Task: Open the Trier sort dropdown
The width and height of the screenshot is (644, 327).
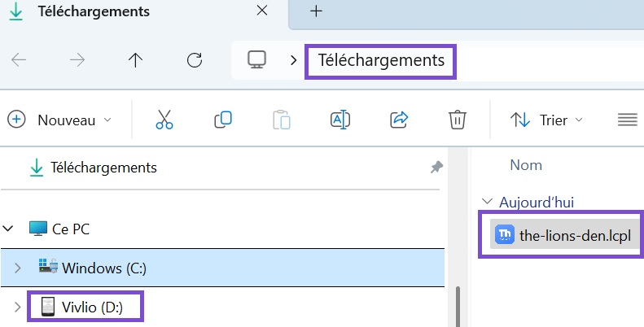Action: click(x=547, y=120)
